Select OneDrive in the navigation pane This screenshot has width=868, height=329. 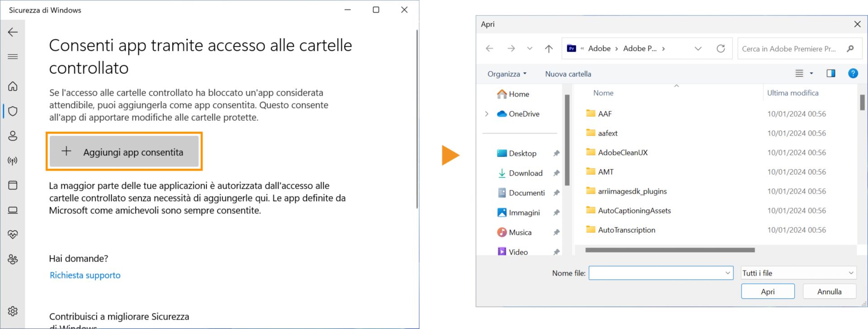coord(518,114)
